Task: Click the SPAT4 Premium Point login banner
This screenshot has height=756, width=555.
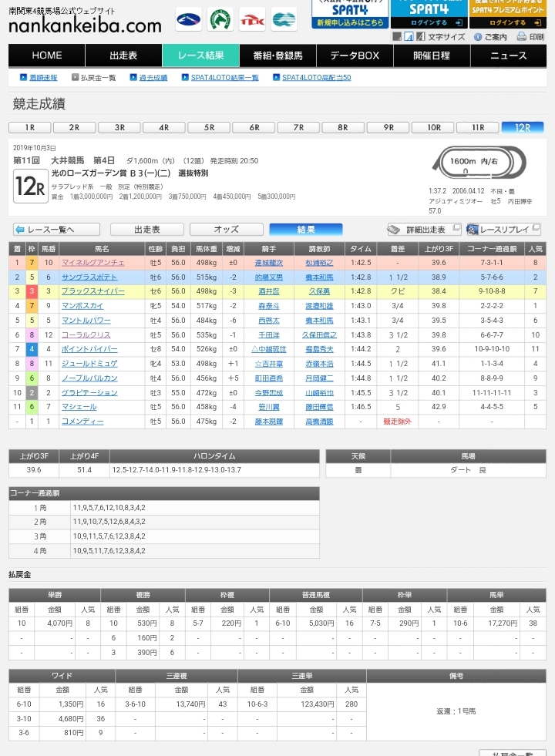Action: (x=508, y=14)
